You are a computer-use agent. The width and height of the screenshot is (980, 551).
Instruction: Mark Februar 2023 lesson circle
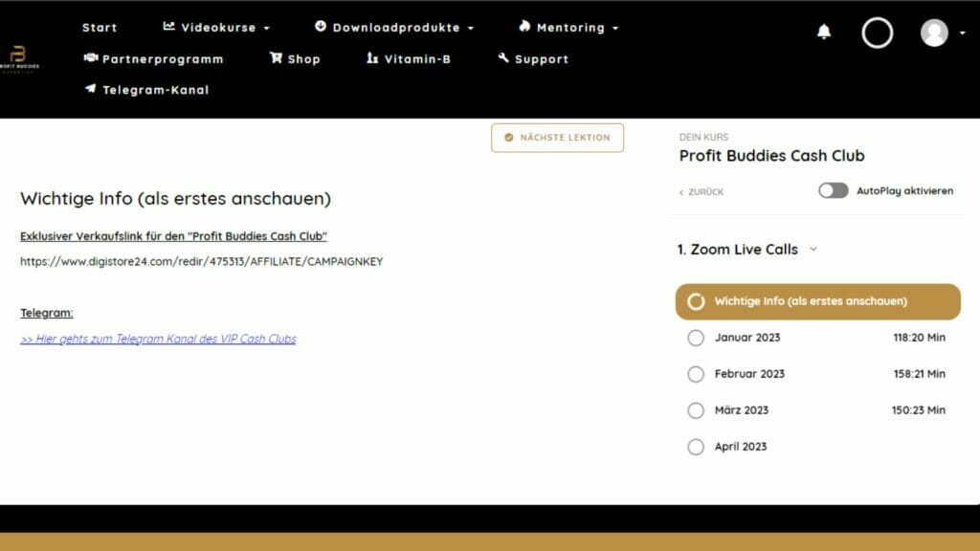pos(696,374)
